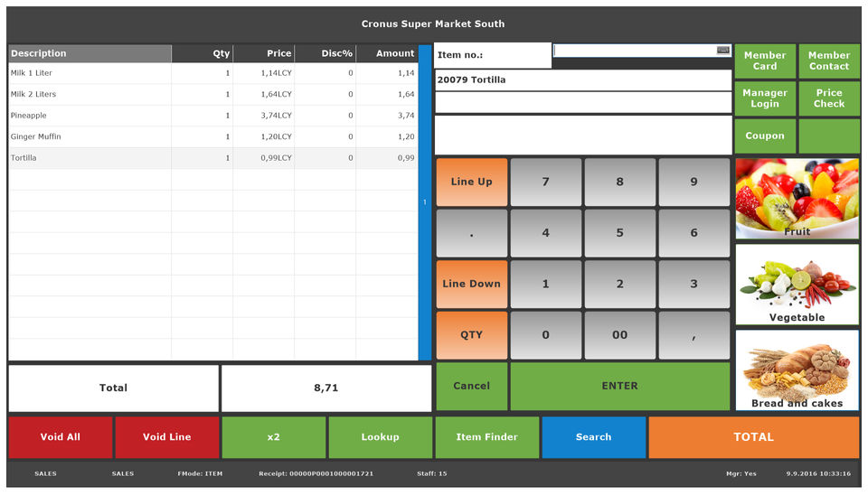Tap the blank green button beside Coupon

click(x=829, y=136)
